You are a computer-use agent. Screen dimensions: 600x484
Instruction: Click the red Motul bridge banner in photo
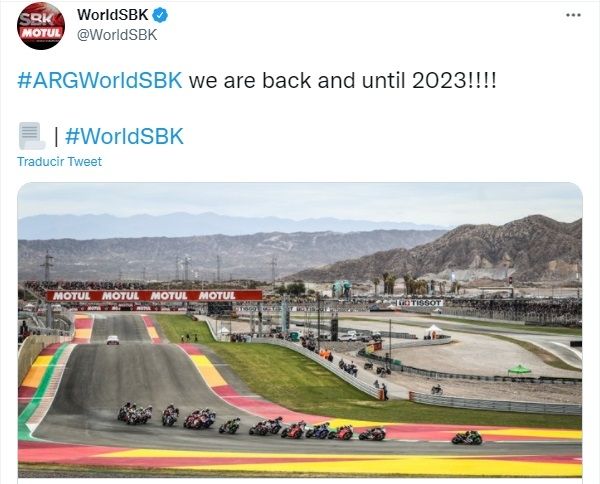tap(154, 296)
